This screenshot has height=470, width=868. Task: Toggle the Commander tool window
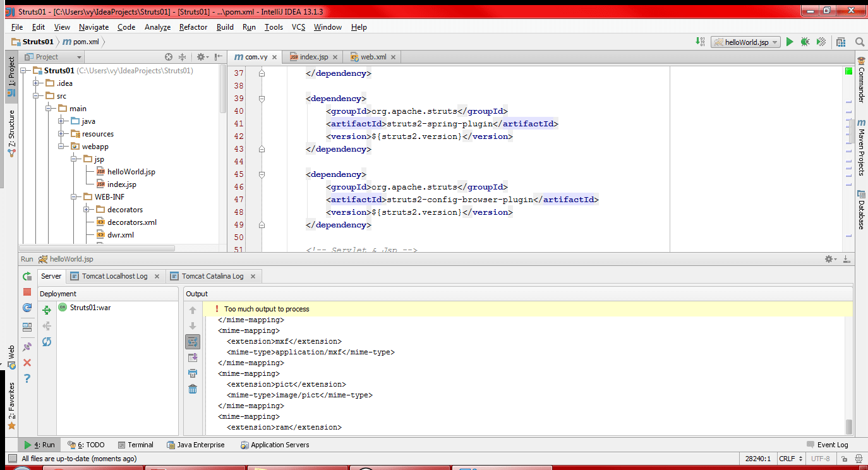pyautogui.click(x=861, y=80)
